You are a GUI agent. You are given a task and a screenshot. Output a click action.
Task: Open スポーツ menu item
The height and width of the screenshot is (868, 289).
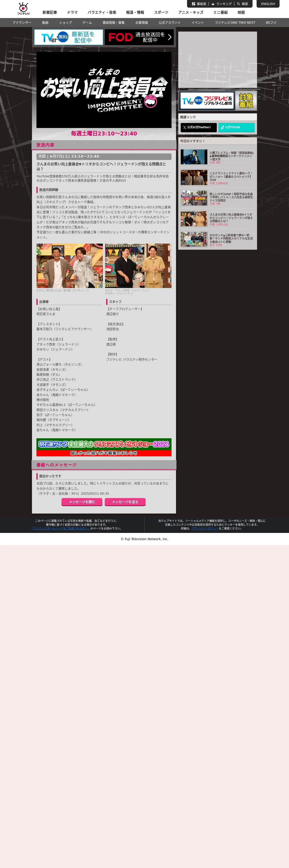pos(161,12)
